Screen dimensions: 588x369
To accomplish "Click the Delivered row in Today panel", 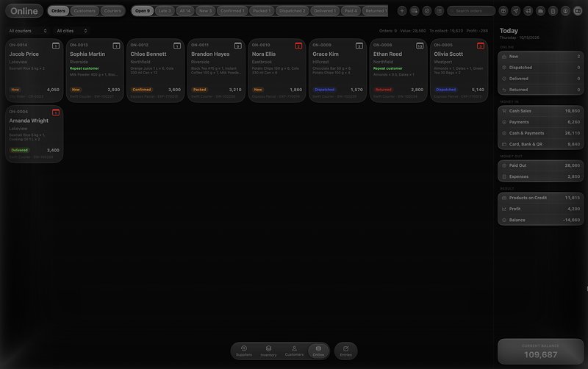I will point(540,79).
